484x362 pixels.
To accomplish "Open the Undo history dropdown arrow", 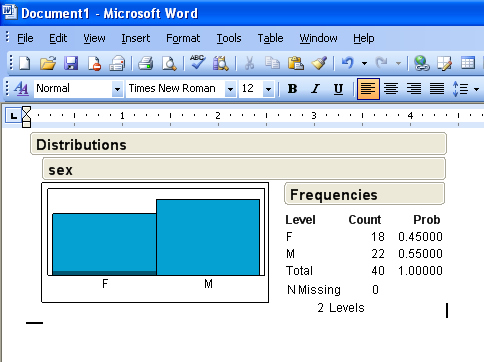I will pos(364,63).
